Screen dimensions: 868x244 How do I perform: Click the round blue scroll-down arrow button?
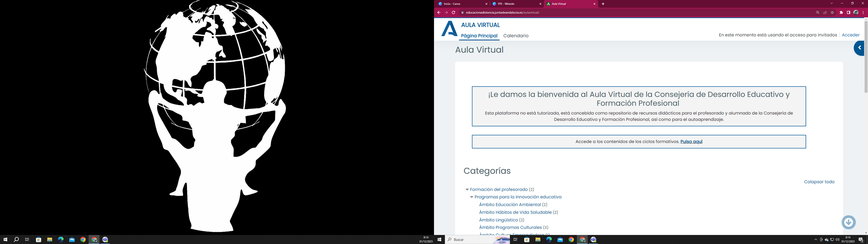tap(848, 222)
